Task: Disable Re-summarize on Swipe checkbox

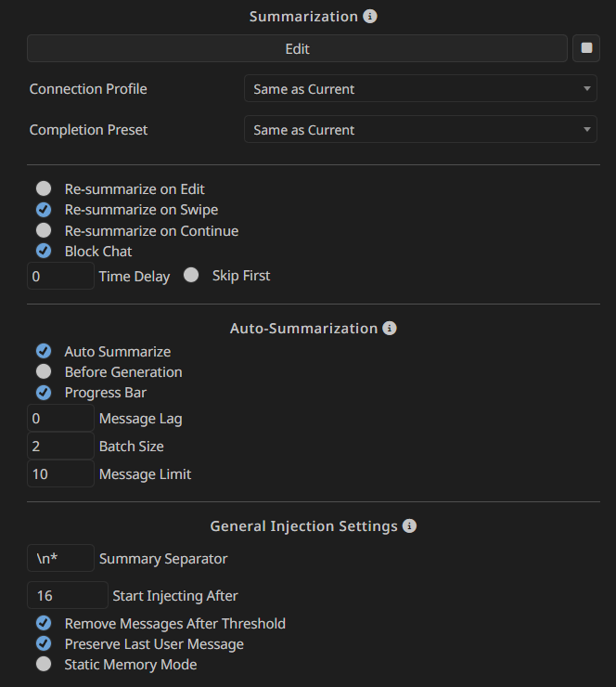Action: pyautogui.click(x=44, y=210)
